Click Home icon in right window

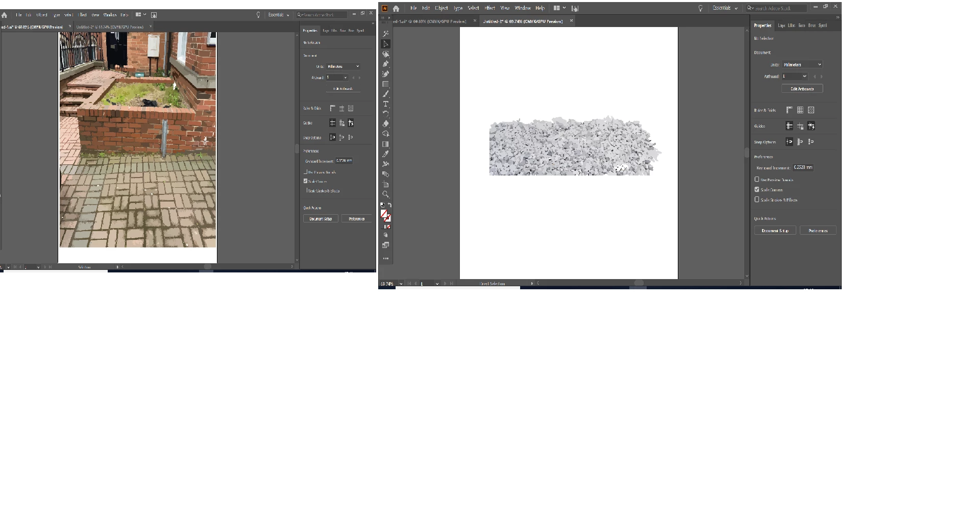396,8
